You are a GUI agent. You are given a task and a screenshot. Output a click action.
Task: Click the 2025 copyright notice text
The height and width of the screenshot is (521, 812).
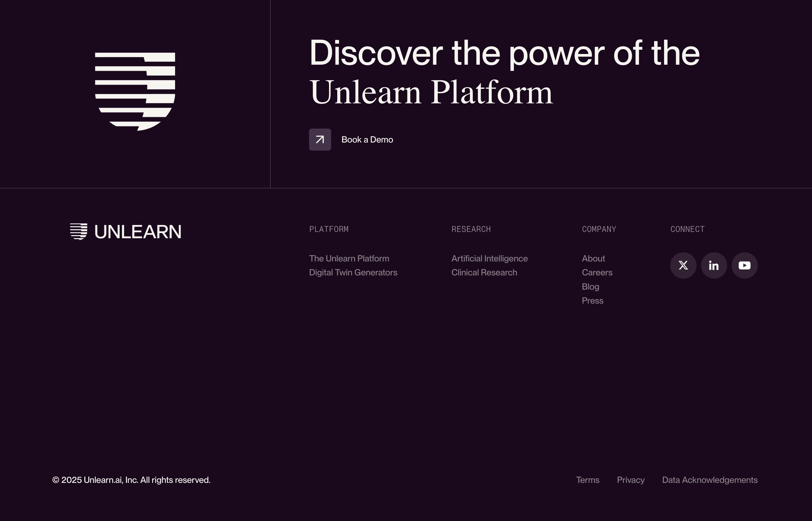(131, 480)
